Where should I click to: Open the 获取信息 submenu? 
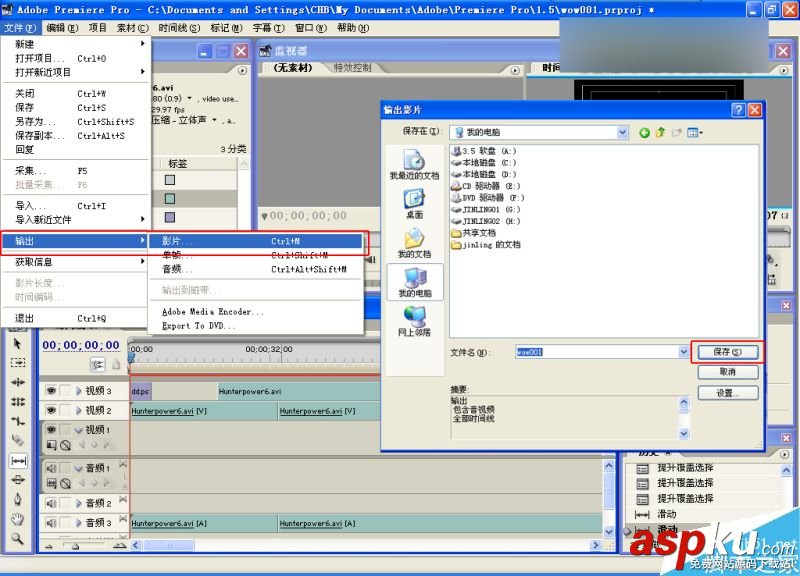[74, 262]
